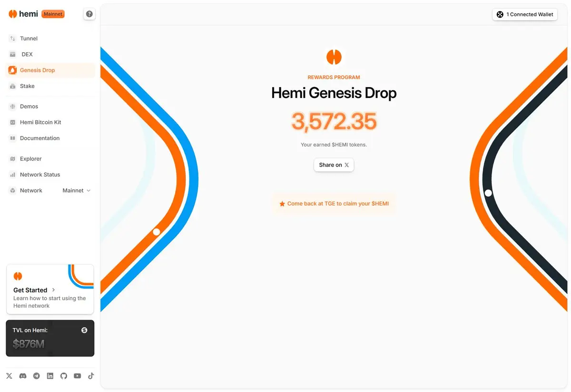The image size is (571, 392).
Task: Open the Discord social icon
Action: (x=22, y=376)
